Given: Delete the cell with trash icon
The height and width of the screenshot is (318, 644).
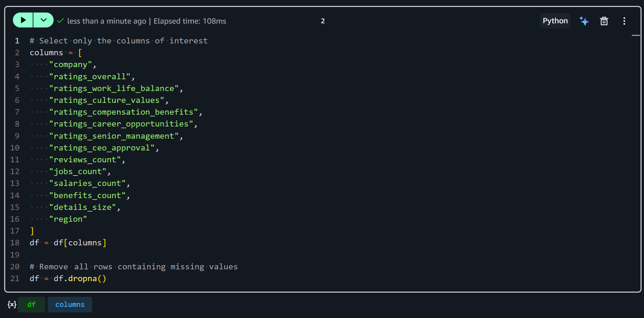Looking at the screenshot, I should [x=604, y=21].
